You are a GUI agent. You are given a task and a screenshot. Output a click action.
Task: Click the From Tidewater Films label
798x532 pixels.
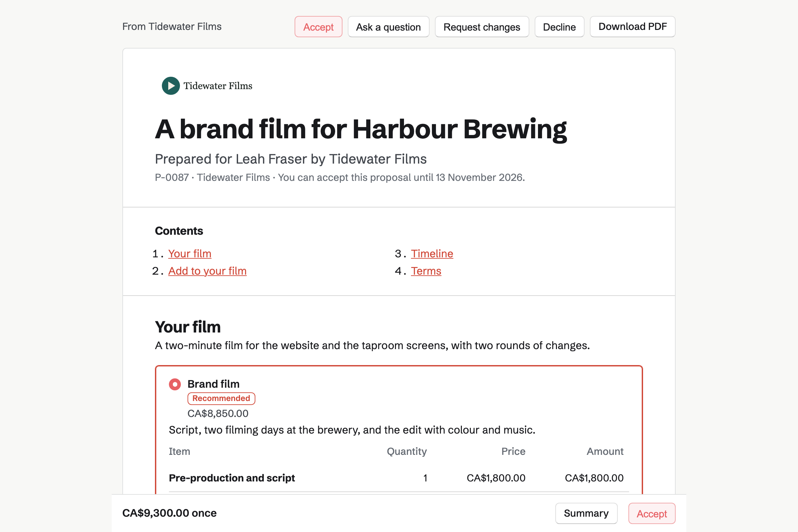(172, 27)
